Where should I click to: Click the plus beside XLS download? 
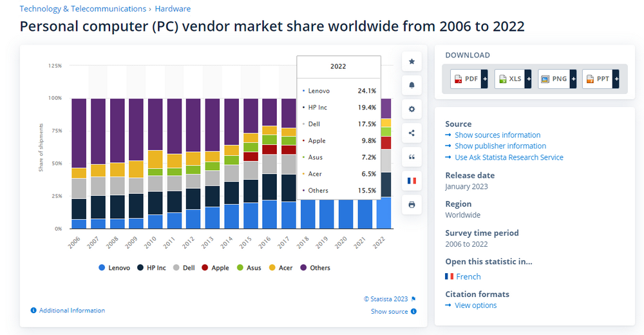coord(528,79)
